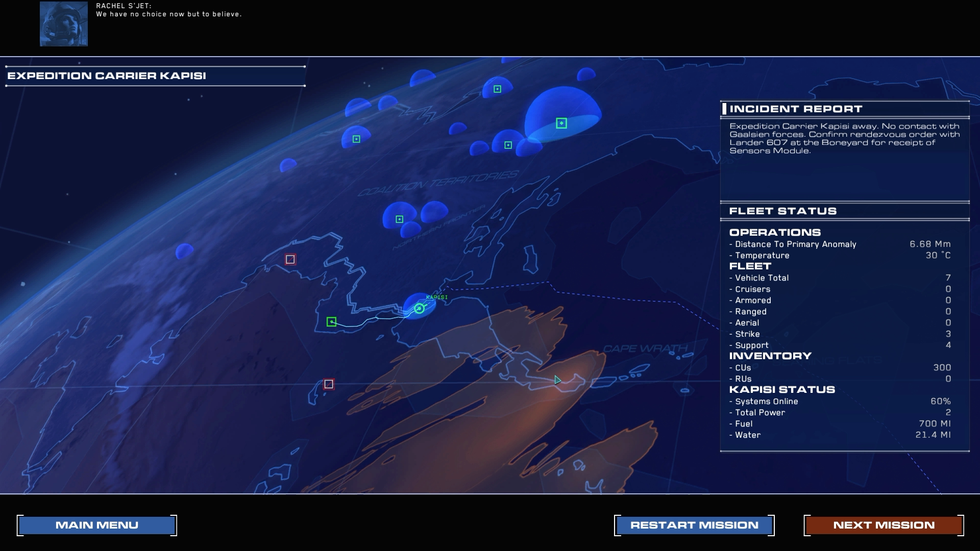Click green marker left of the largest dome
The height and width of the screenshot is (551, 980).
point(508,145)
